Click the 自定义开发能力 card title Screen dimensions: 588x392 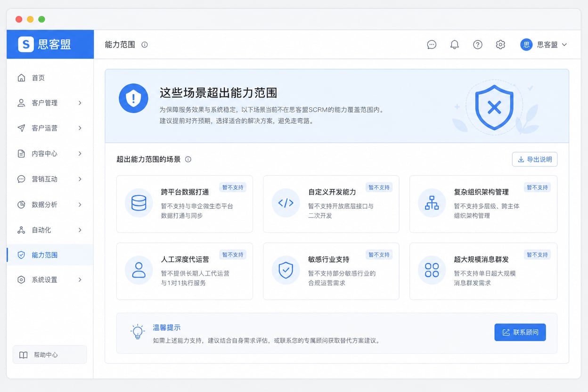(x=332, y=192)
